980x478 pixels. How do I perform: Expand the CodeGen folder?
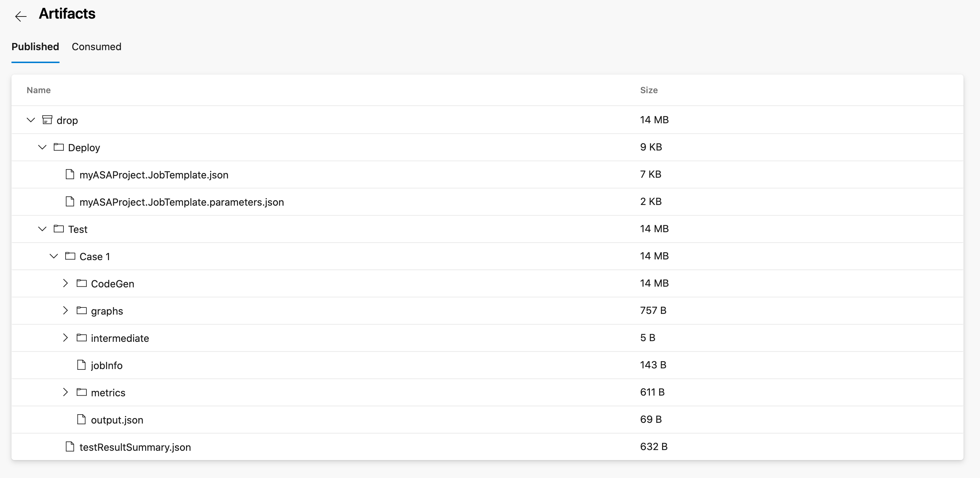(66, 283)
